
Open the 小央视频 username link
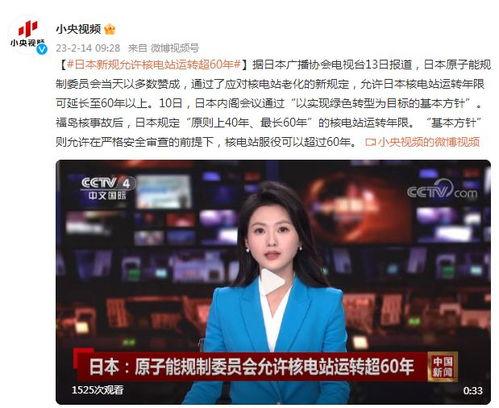[78, 29]
